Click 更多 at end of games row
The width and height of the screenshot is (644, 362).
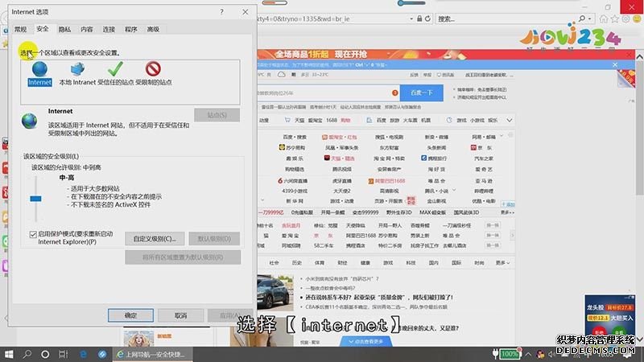pyautogui.click(x=507, y=212)
